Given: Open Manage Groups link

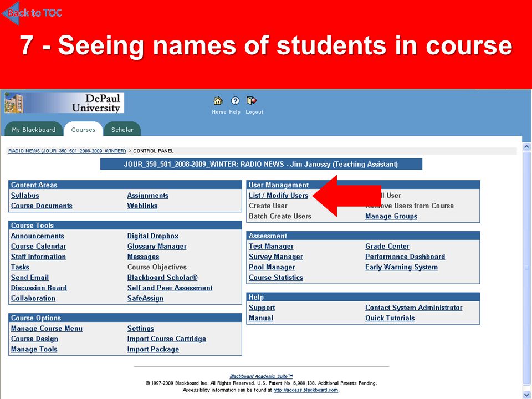Looking at the screenshot, I should point(391,216).
